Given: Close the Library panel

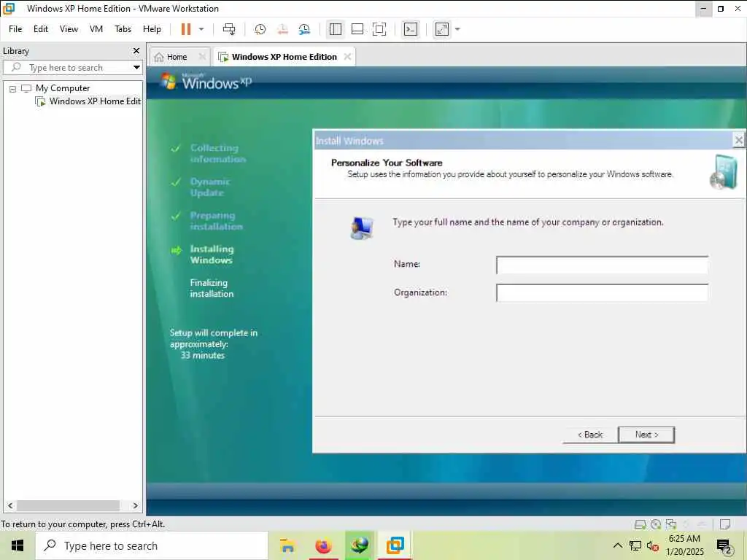Looking at the screenshot, I should point(136,50).
